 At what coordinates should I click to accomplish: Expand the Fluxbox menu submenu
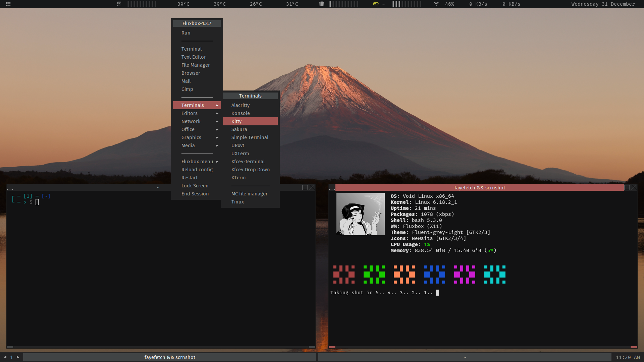click(x=197, y=162)
